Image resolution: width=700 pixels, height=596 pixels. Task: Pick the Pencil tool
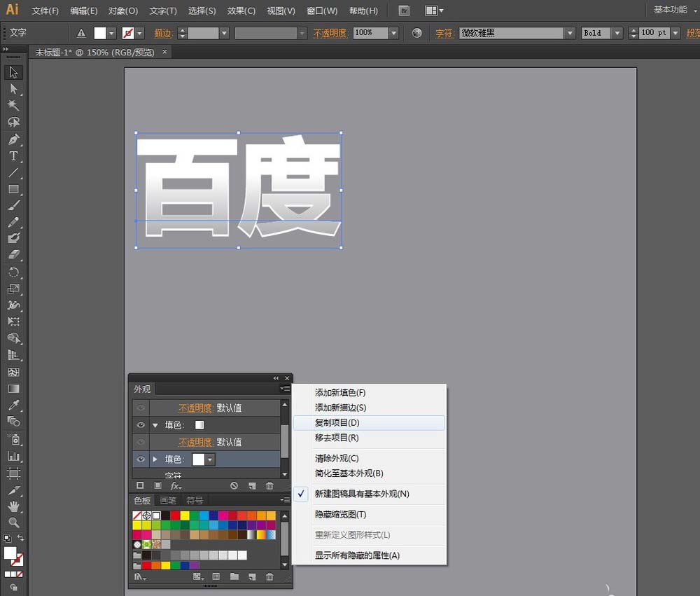coord(13,222)
